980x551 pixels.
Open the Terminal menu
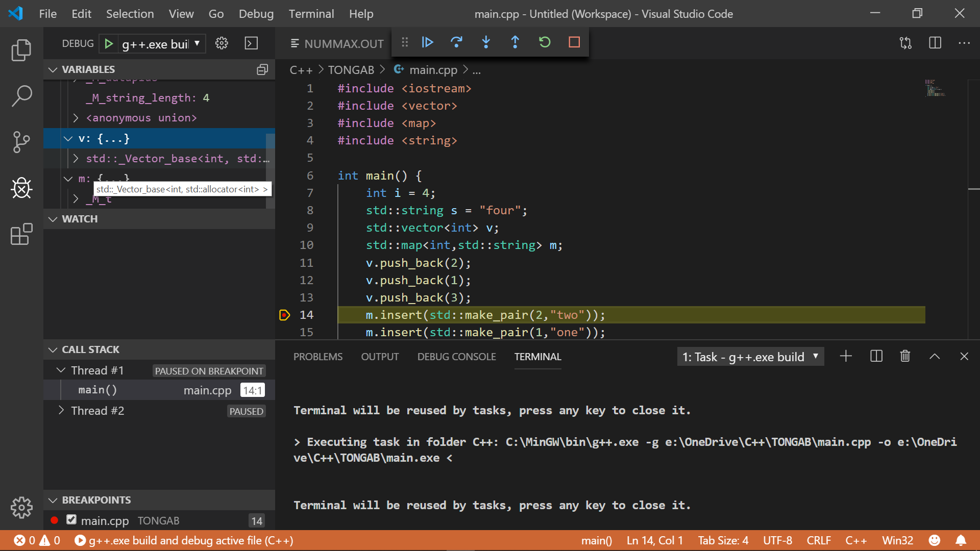click(311, 14)
